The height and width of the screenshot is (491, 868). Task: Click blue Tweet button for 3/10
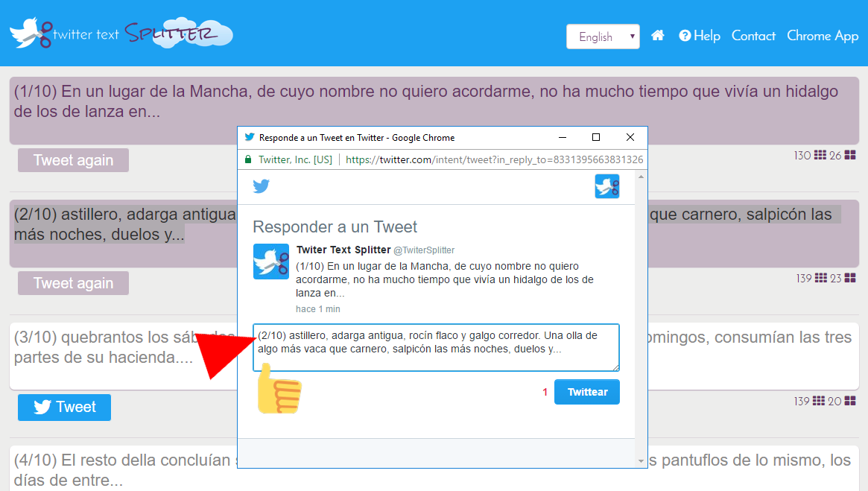[64, 408]
